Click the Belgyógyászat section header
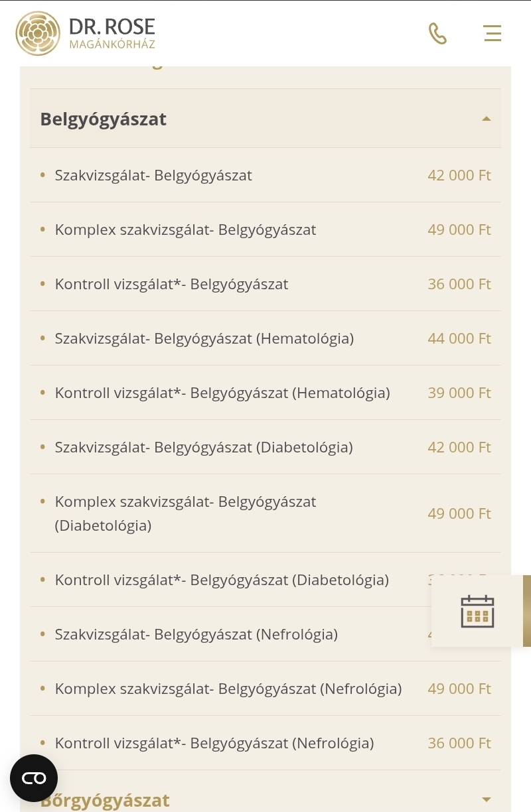This screenshot has height=812, width=531. [x=265, y=119]
